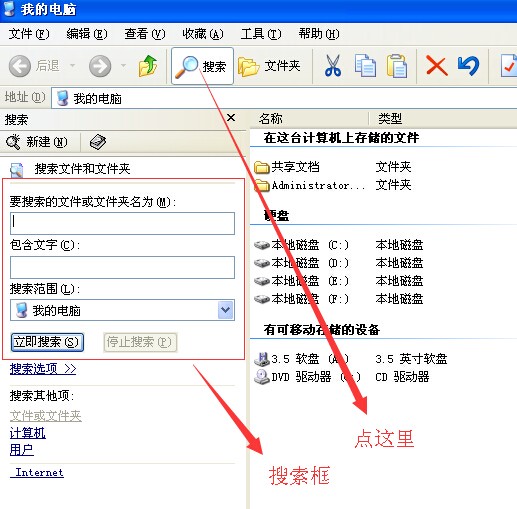Image resolution: width=517 pixels, height=509 pixels.
Task: Open the book icon beside 新建
Action: [98, 142]
